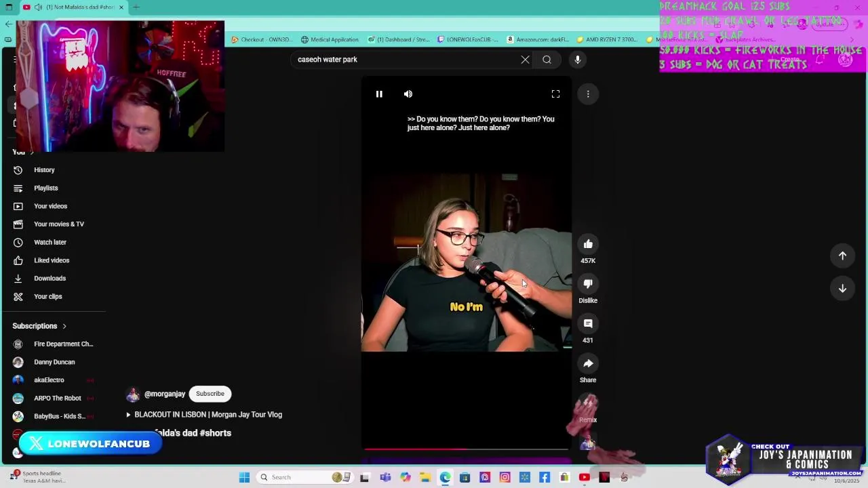Screen dimensions: 868x488
Task: Switch to Microsoft Edge in taskbar
Action: (x=445, y=477)
